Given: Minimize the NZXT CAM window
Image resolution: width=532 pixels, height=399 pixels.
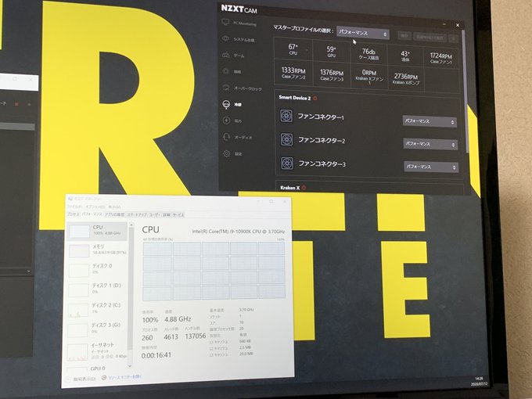Looking at the screenshot, I should pyautogui.click(x=444, y=24).
